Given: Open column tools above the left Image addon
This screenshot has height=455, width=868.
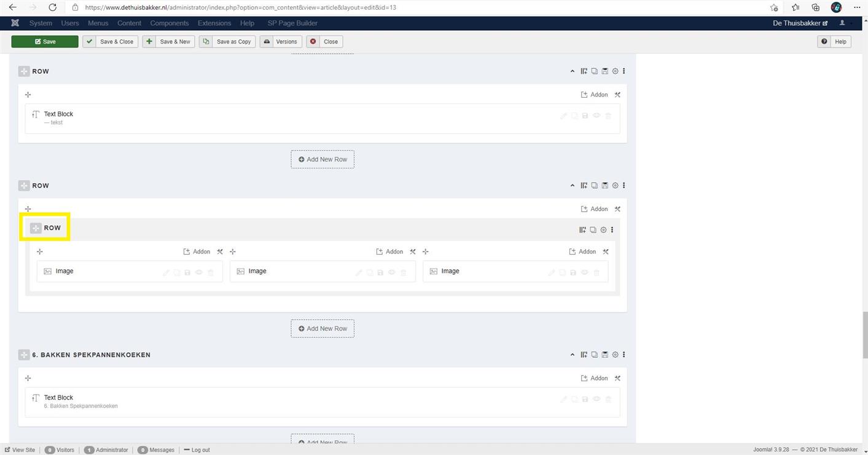Looking at the screenshot, I should click(220, 251).
